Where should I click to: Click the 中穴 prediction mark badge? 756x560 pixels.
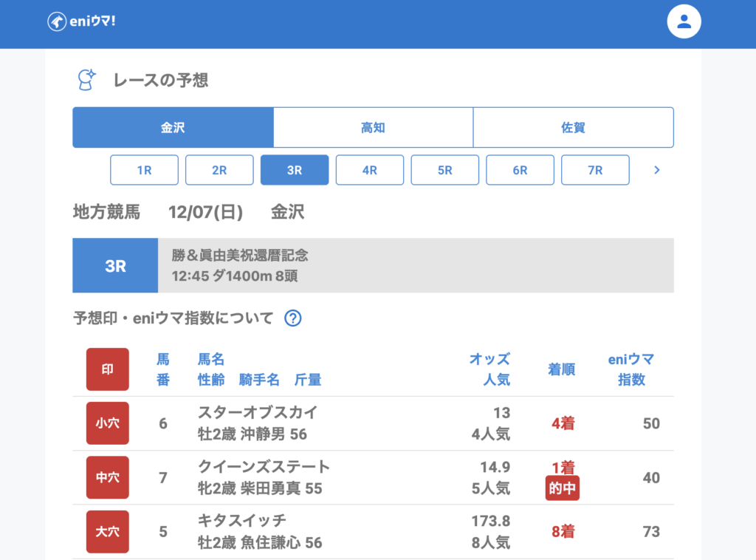click(x=108, y=477)
